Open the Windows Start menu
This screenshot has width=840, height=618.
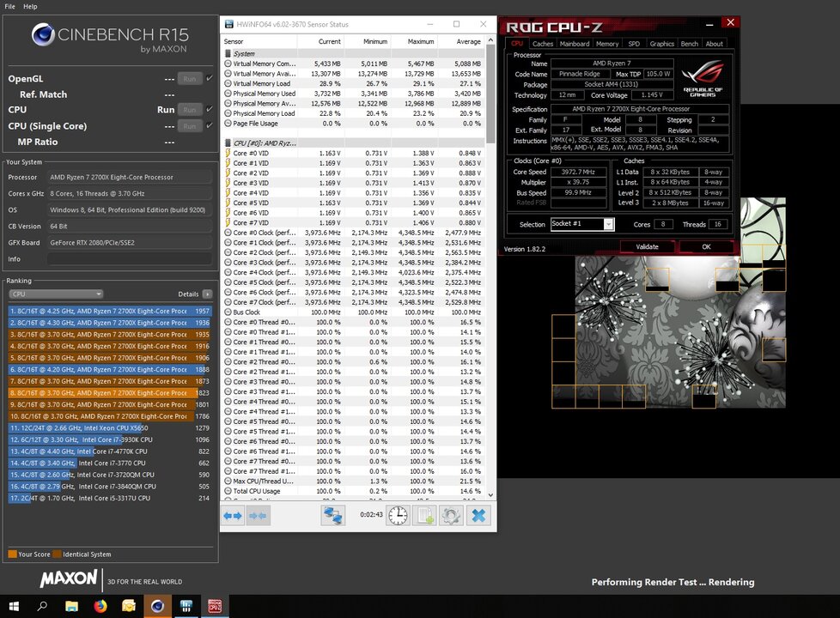14,606
